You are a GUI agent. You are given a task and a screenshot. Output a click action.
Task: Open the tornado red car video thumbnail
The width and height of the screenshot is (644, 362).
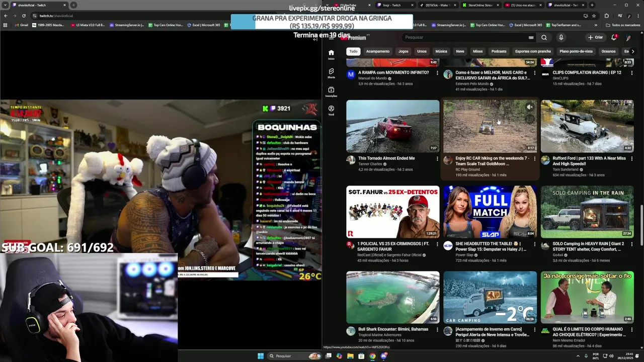[x=392, y=126]
